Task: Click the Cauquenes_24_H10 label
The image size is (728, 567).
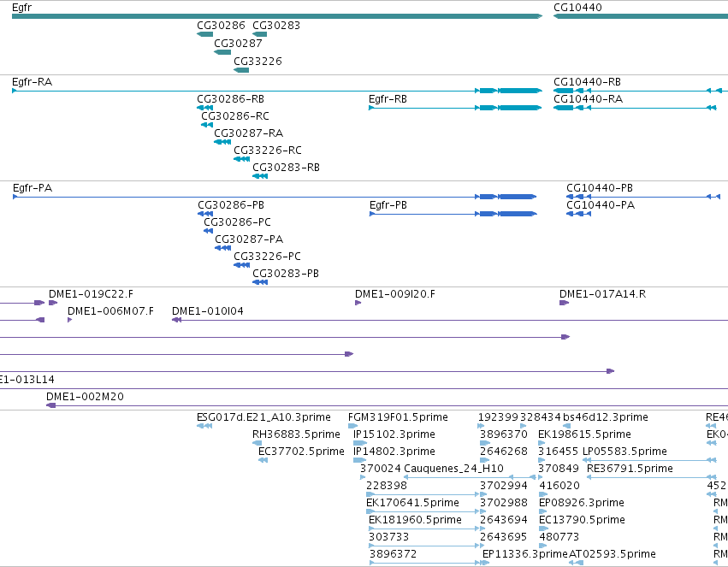Action: [454, 470]
